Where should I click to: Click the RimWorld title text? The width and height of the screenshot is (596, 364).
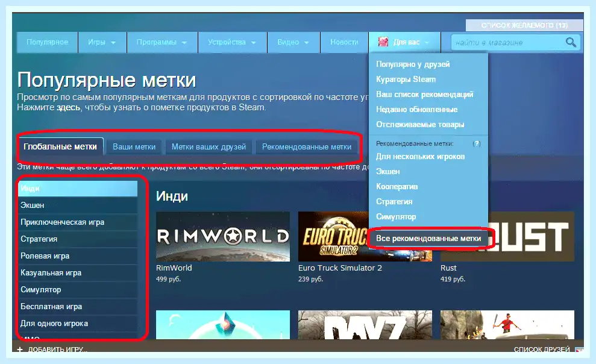174,268
